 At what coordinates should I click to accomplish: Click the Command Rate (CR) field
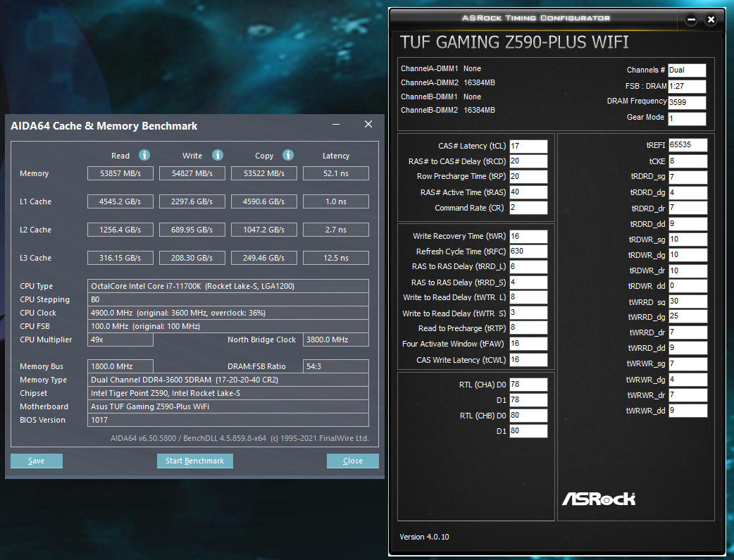coord(528,207)
